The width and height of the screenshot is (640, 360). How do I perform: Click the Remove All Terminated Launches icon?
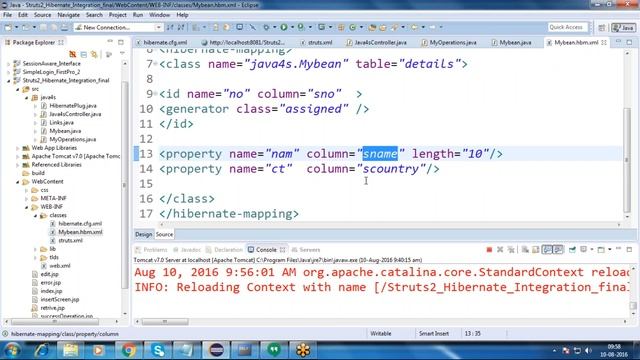[x=511, y=249]
